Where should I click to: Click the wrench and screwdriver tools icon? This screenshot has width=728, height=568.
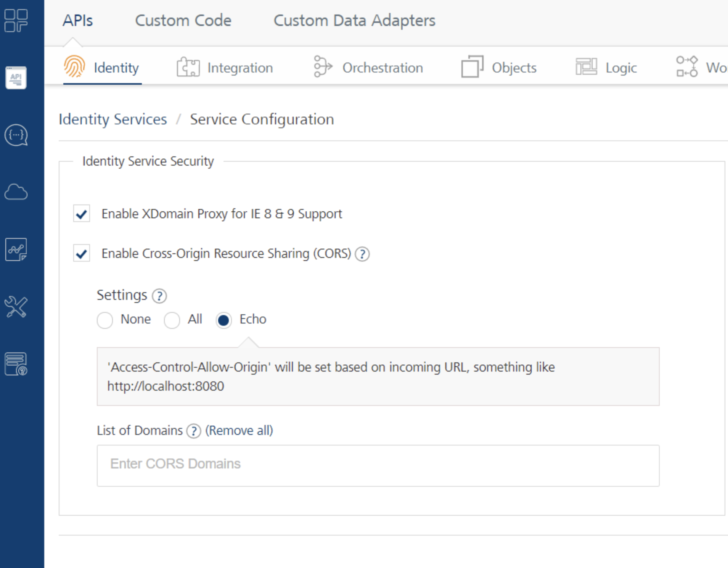pyautogui.click(x=16, y=307)
